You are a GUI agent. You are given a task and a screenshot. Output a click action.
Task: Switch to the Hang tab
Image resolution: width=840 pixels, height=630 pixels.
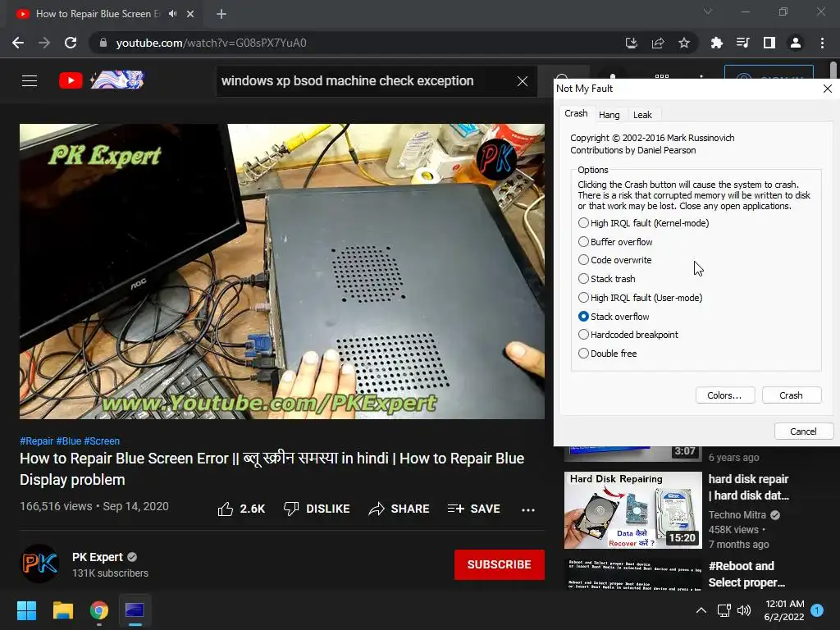click(609, 115)
